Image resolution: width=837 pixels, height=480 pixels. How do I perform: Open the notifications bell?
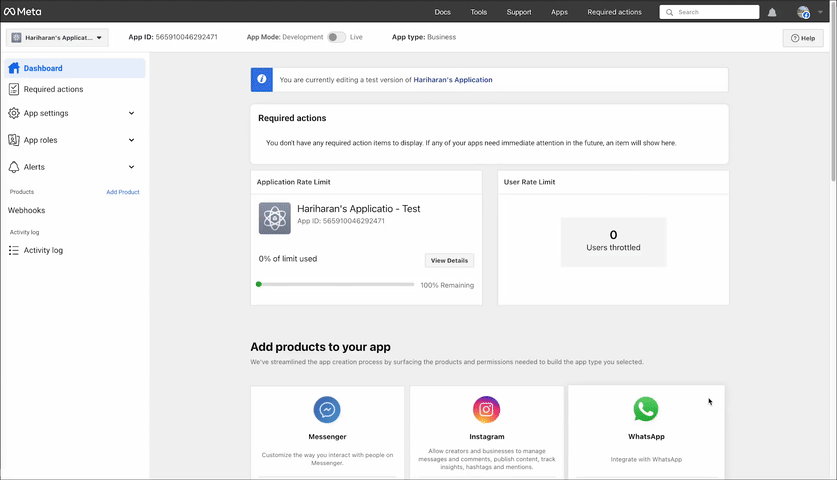tap(772, 12)
